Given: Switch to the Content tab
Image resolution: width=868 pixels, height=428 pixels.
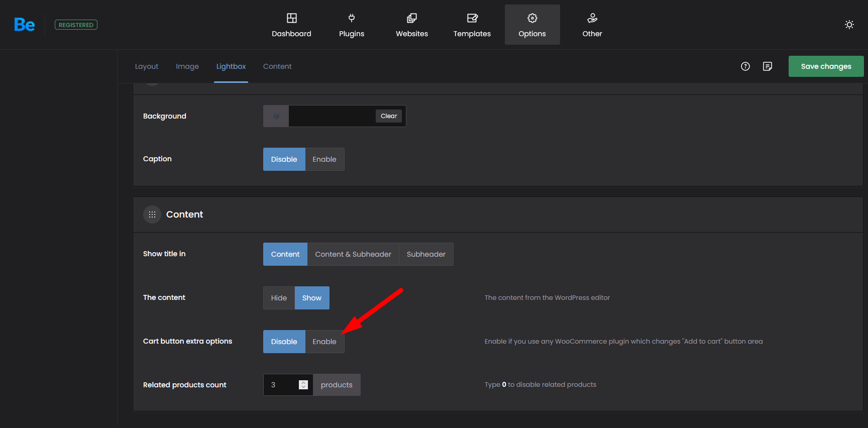Looking at the screenshot, I should 277,66.
